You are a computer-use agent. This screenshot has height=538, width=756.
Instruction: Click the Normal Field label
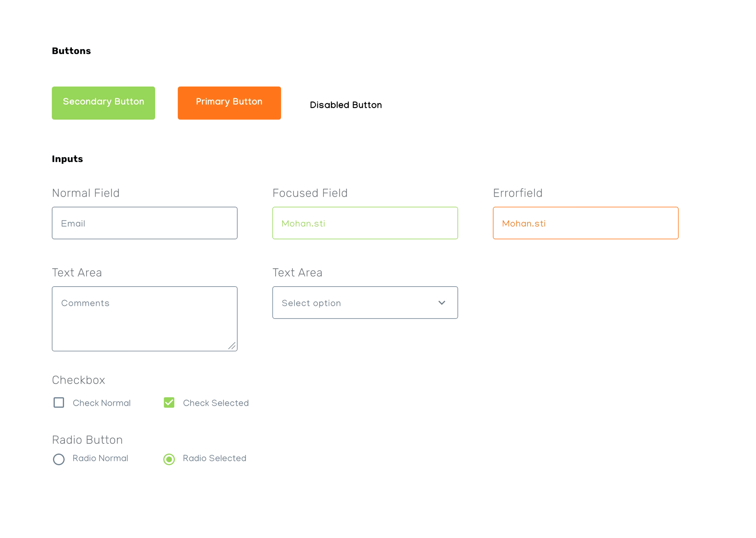point(86,193)
